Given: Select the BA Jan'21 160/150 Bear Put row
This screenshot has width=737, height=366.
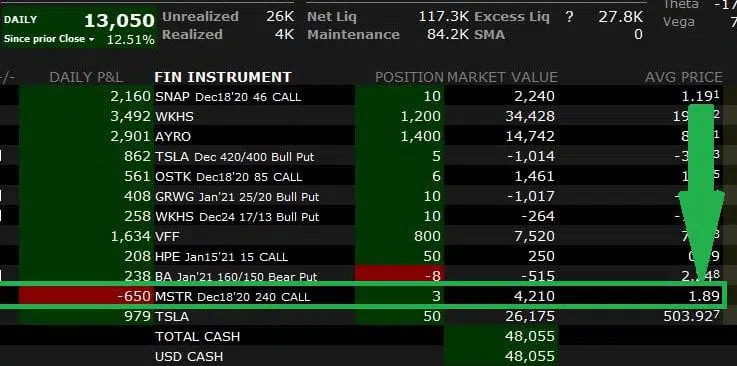Looking at the screenshot, I should 368,276.
